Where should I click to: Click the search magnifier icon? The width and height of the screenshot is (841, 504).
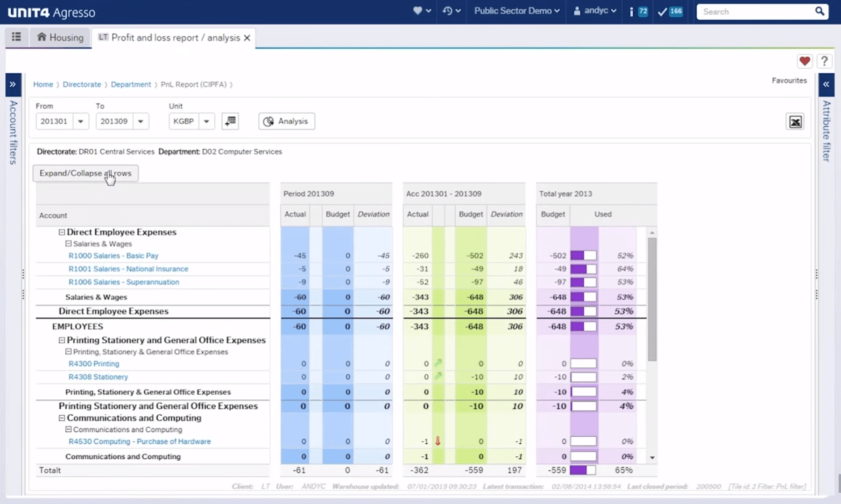pos(820,11)
